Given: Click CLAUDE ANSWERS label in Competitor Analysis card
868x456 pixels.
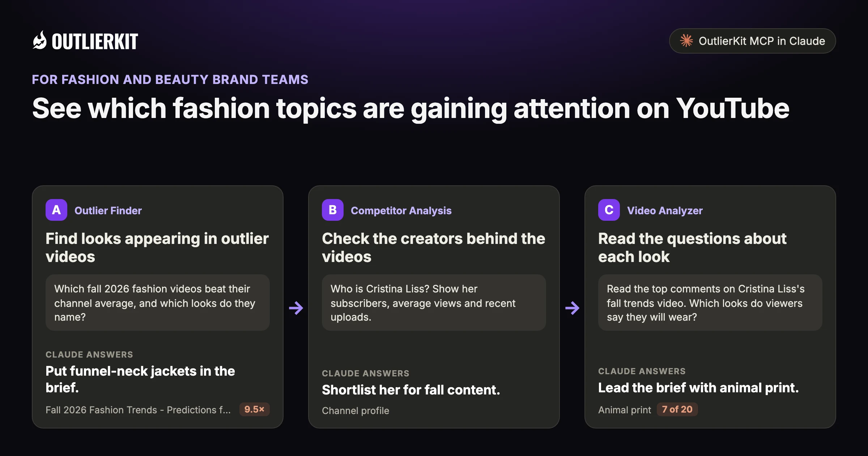Looking at the screenshot, I should (366, 373).
